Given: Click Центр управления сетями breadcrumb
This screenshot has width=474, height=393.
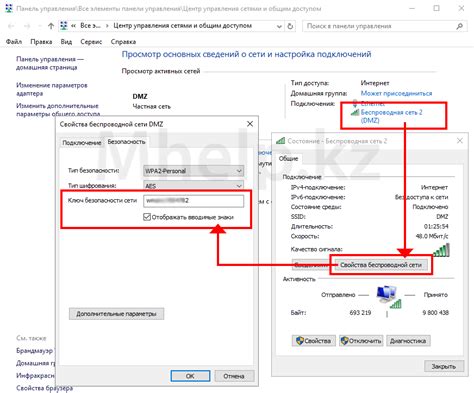Looking at the screenshot, I should [x=182, y=26].
